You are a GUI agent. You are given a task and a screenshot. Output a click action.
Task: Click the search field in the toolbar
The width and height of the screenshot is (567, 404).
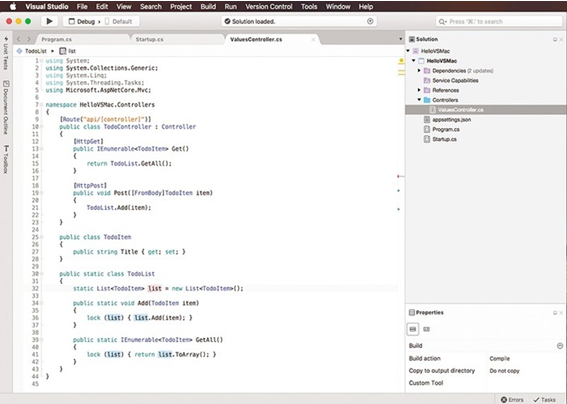pos(499,22)
